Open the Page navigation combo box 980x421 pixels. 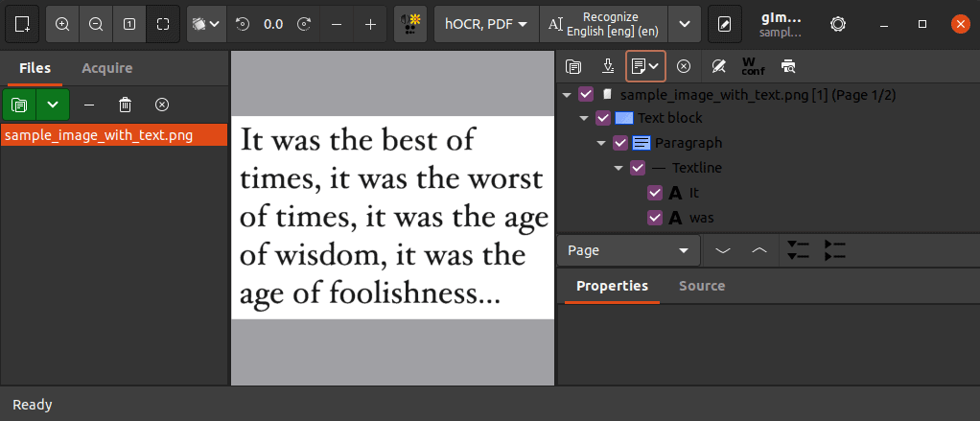click(628, 250)
